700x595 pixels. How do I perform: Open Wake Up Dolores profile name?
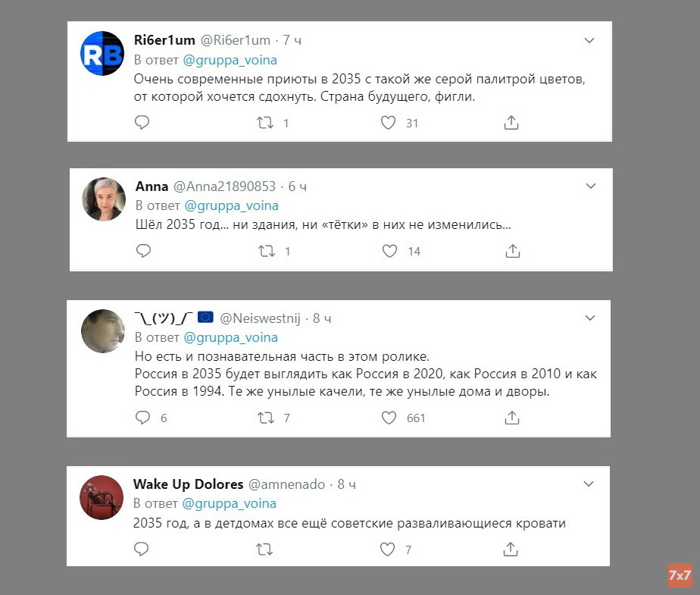tap(188, 484)
